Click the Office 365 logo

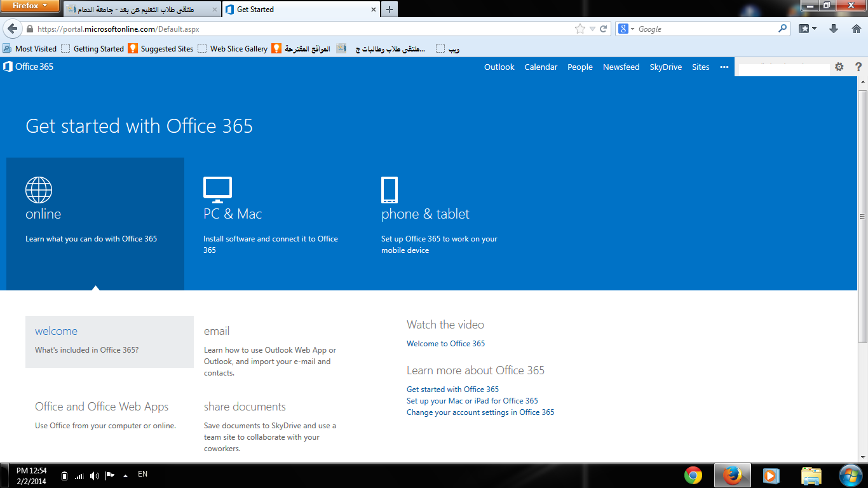pos(29,67)
